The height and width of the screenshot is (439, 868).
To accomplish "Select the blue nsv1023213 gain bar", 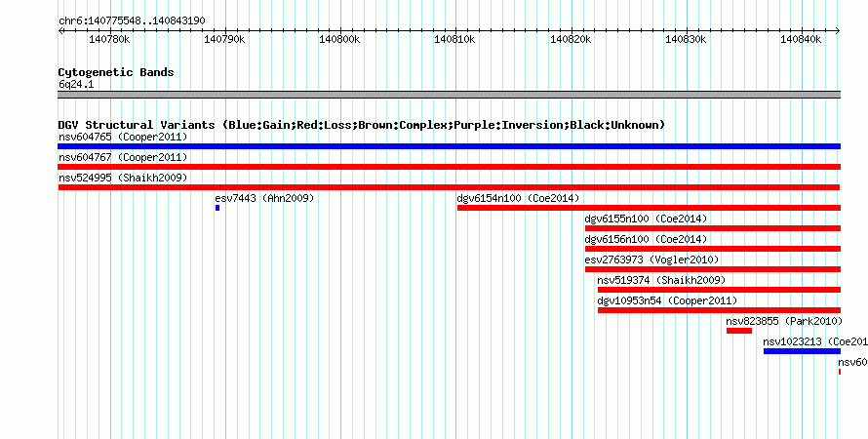I will [802, 351].
